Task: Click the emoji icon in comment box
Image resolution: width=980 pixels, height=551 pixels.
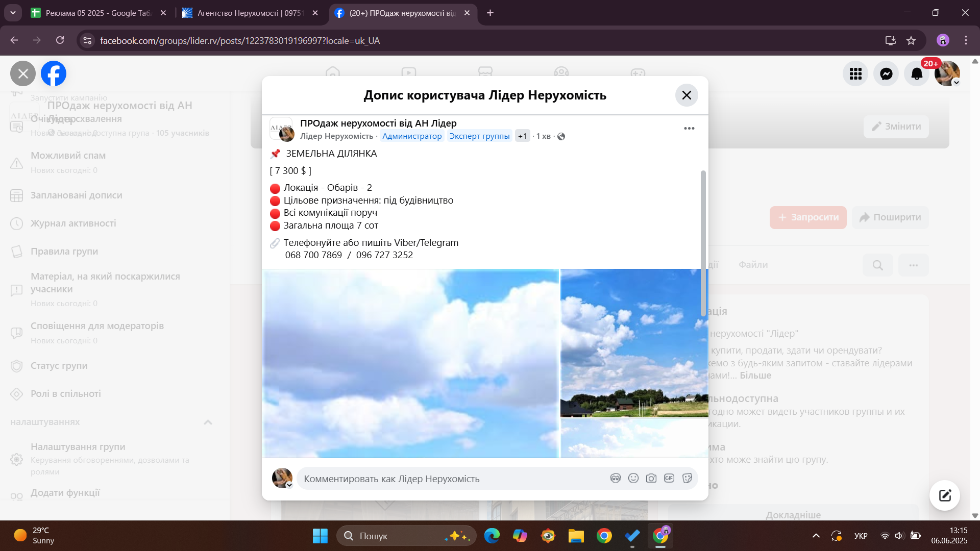Action: [x=633, y=478]
